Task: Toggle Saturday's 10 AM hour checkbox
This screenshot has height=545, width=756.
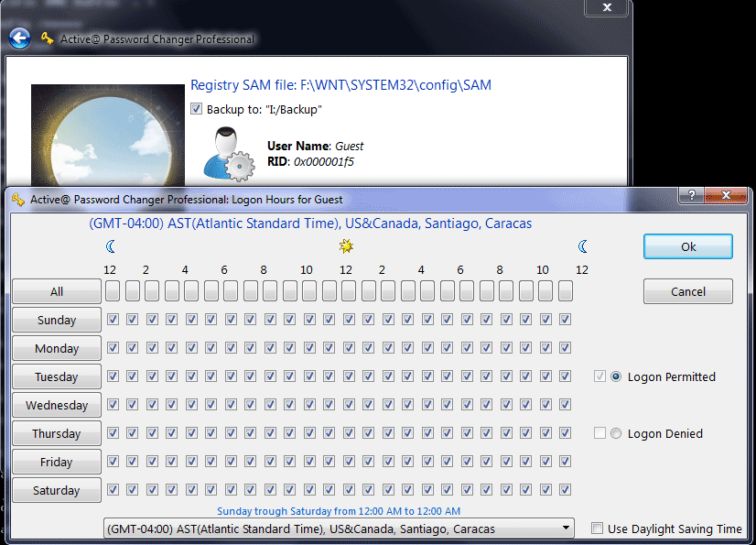Action: [309, 489]
